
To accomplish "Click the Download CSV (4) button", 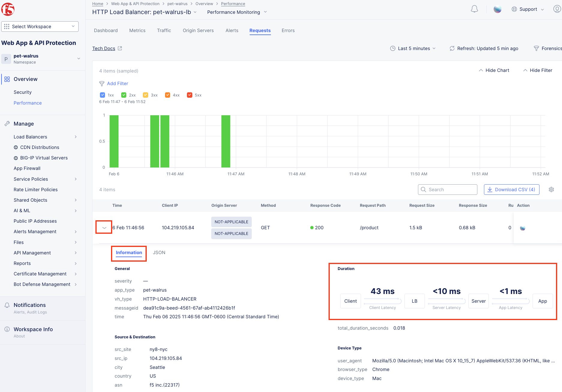I will [512, 189].
